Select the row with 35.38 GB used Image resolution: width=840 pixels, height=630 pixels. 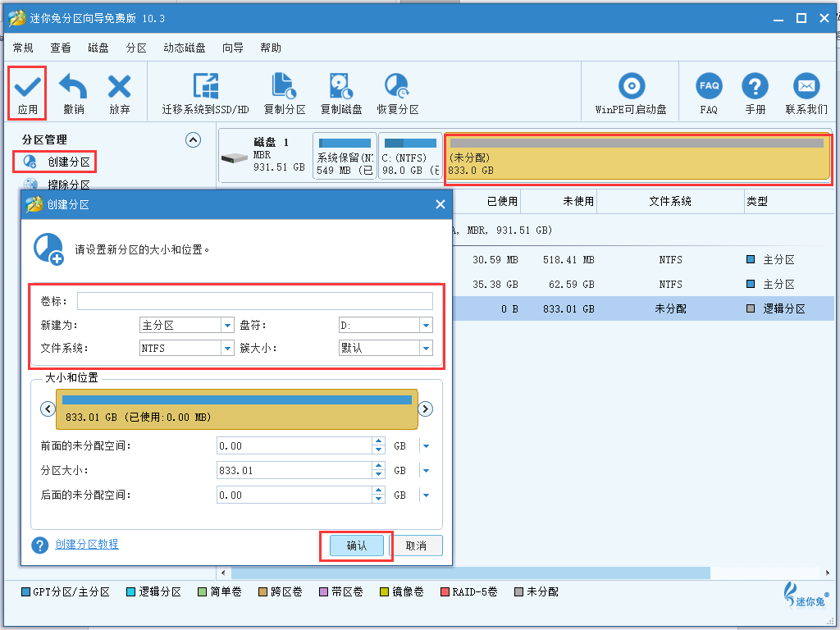643,284
